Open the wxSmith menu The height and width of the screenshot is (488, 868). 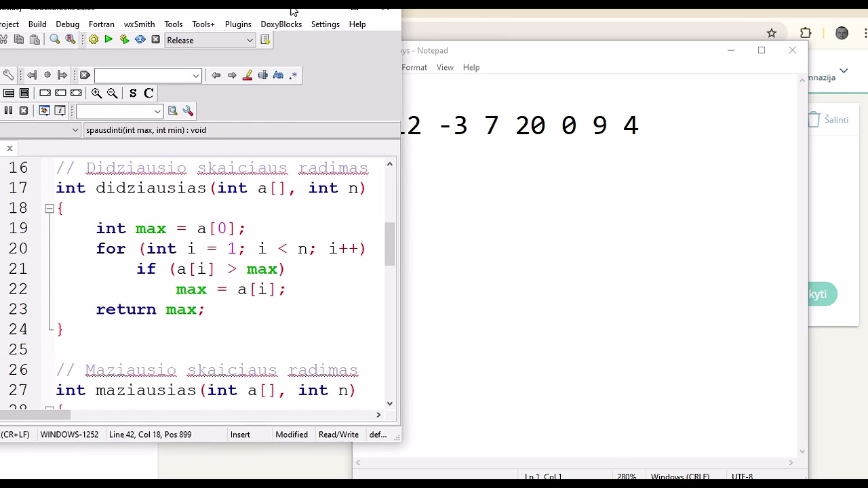click(x=139, y=24)
